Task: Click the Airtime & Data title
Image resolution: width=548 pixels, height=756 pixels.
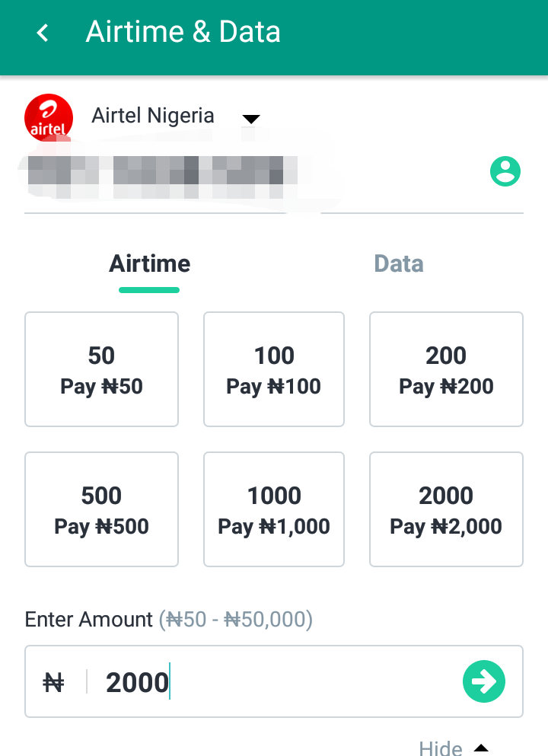Action: (x=183, y=32)
